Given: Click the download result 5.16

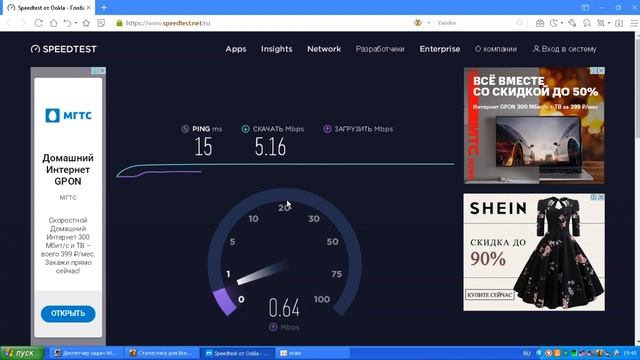Looking at the screenshot, I should (x=270, y=147).
